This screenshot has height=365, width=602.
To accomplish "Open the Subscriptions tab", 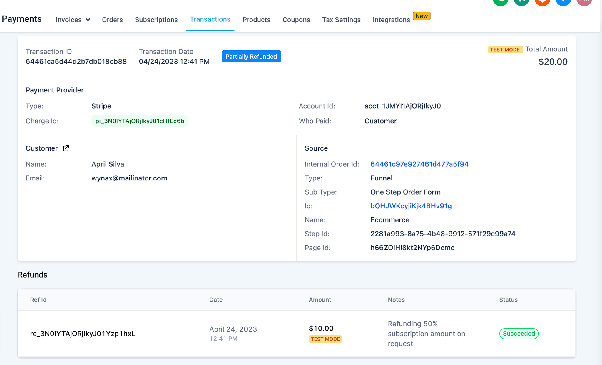I will (x=156, y=20).
